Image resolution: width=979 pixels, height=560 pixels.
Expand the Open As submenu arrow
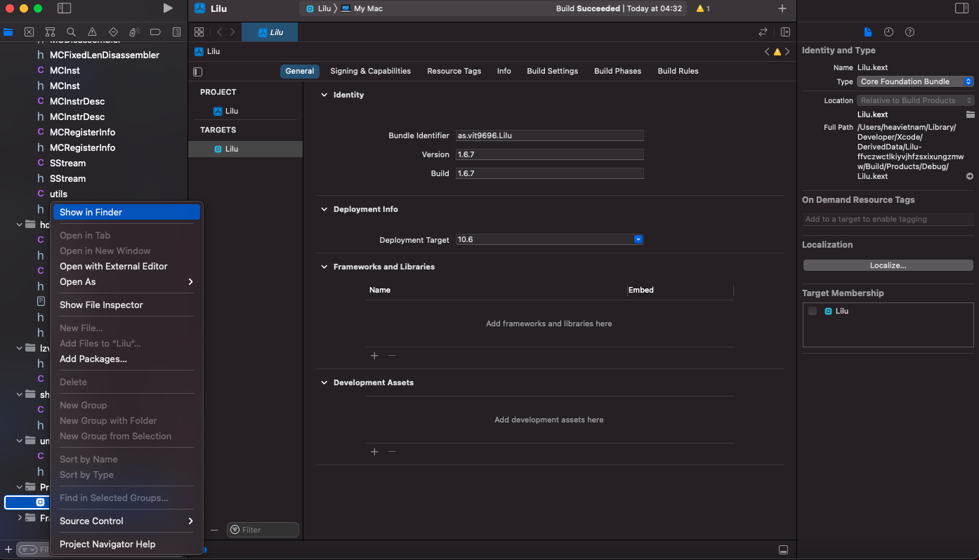[190, 281]
